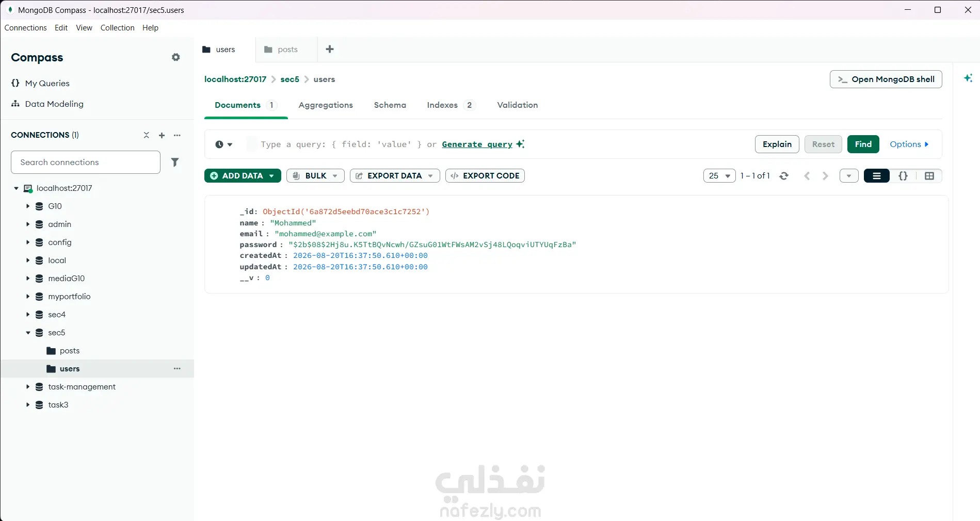Open the Collection menu
Screen dimensions: 980x521
tap(117, 28)
